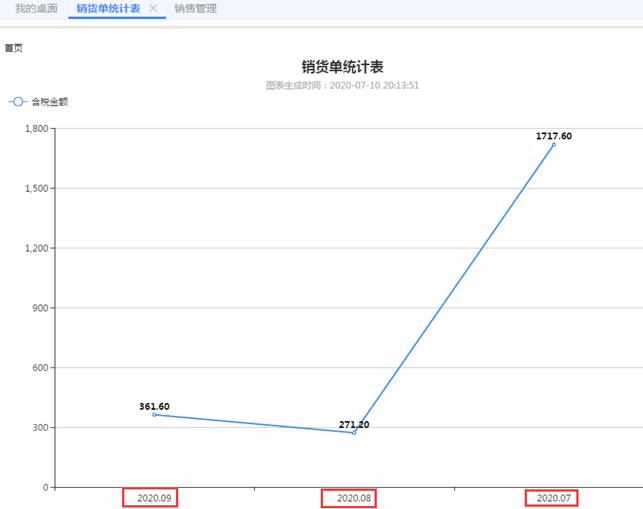Close the 销货单统计表 tab
The width and height of the screenshot is (643, 509).
pos(153,9)
